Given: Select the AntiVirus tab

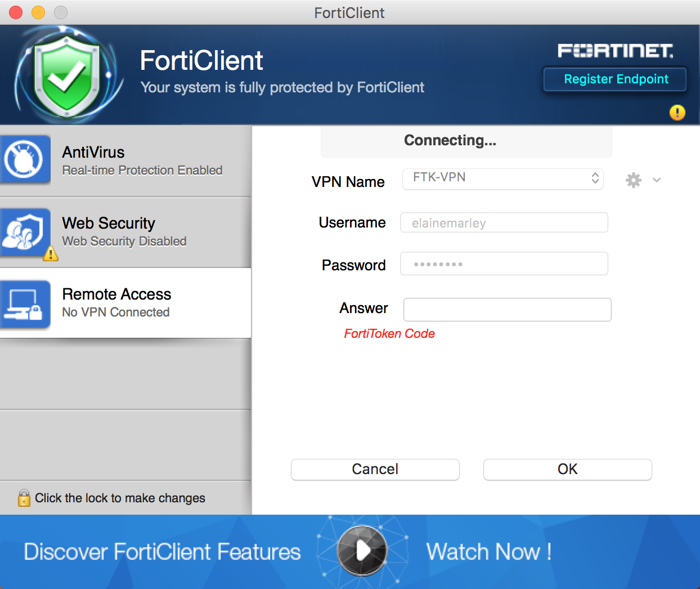Looking at the screenshot, I should click(x=125, y=161).
